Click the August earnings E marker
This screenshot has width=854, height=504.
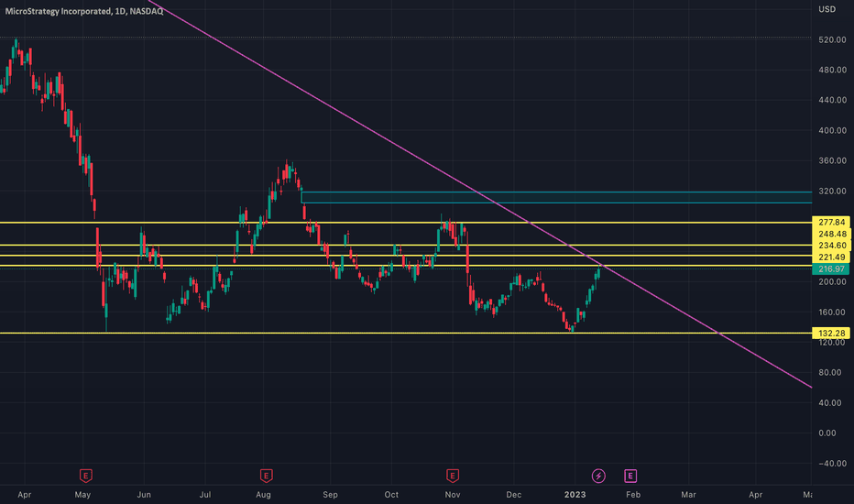(x=266, y=476)
